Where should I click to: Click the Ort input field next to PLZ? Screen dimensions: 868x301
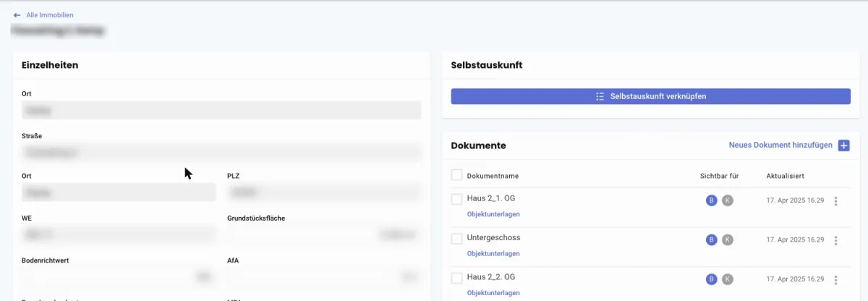119,192
